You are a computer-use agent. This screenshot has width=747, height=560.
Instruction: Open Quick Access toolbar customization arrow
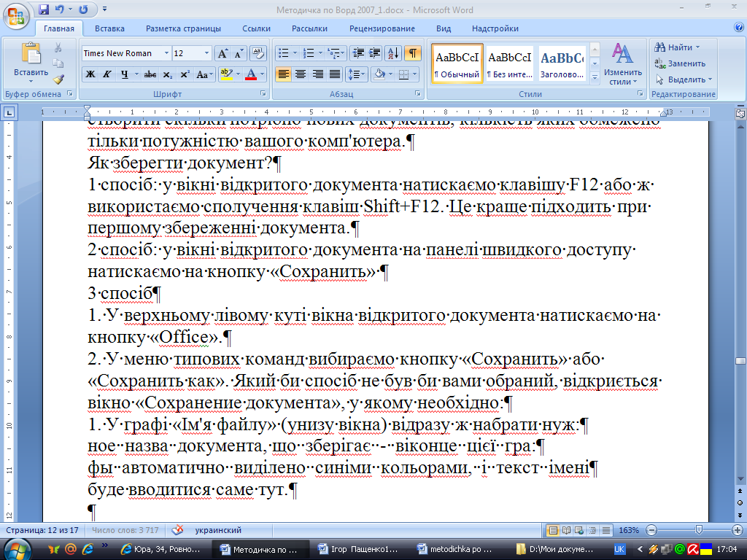105,9
